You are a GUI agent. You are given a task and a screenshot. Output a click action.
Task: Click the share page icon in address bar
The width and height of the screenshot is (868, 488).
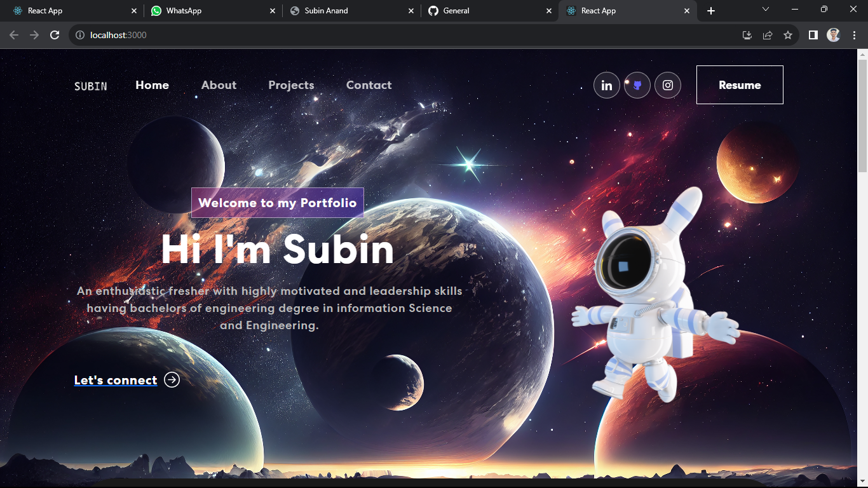tap(768, 35)
